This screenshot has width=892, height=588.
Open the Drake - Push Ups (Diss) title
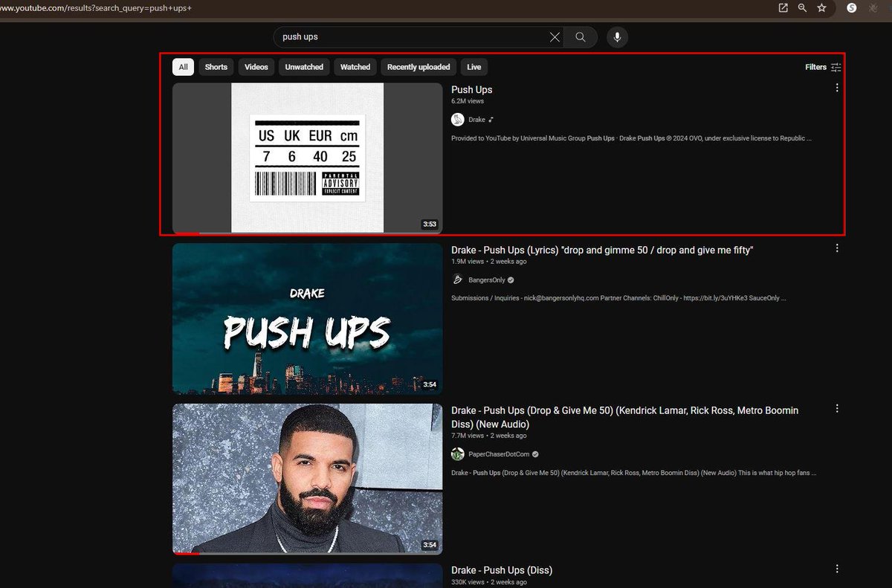502,570
